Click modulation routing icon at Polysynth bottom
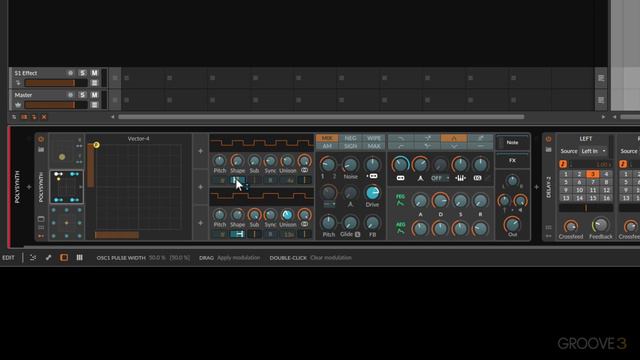Screen dimensions: 640x360 point(41,236)
